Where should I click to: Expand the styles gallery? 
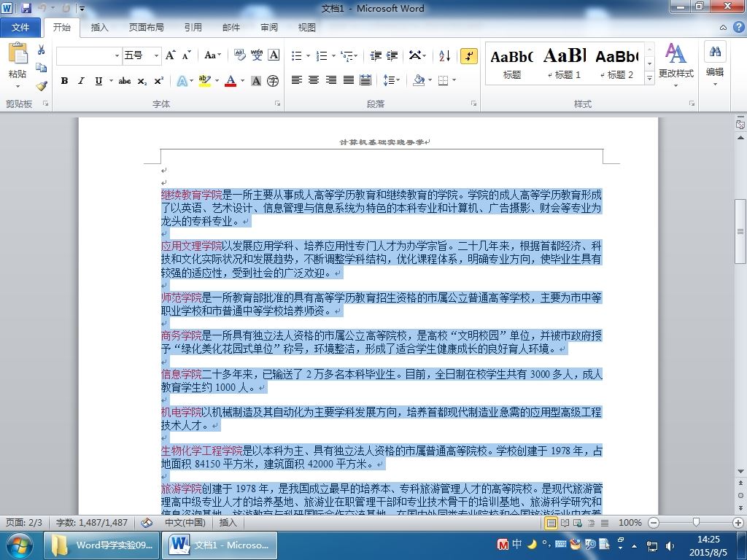pyautogui.click(x=649, y=78)
